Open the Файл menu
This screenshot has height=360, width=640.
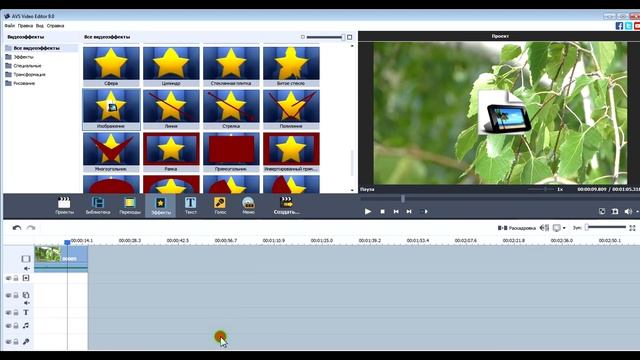(x=9, y=26)
